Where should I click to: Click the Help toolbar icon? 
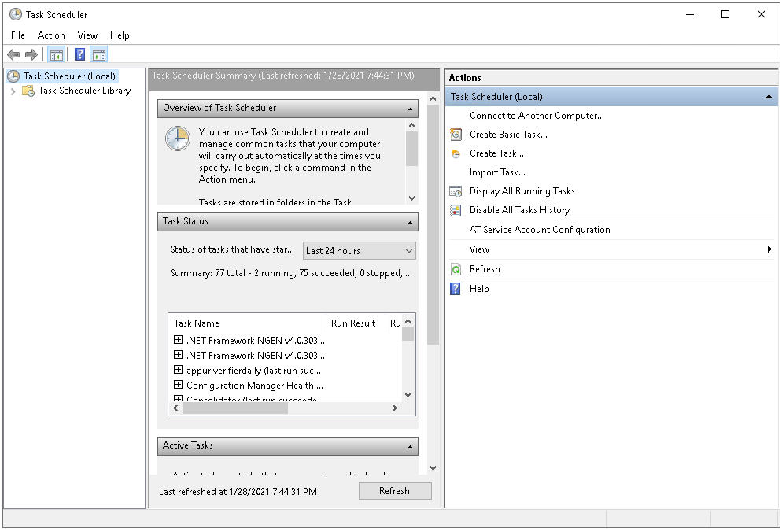tap(79, 54)
